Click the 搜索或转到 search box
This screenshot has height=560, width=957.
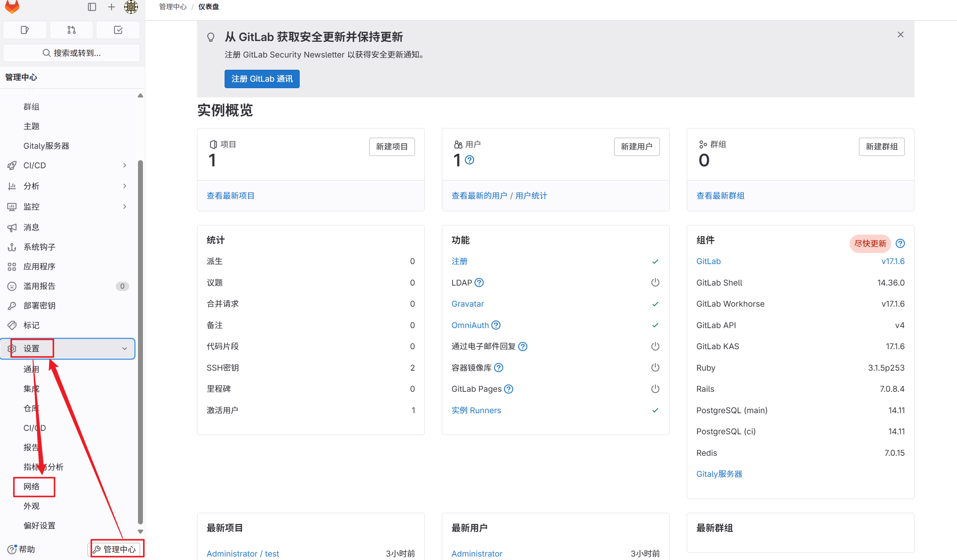[72, 53]
